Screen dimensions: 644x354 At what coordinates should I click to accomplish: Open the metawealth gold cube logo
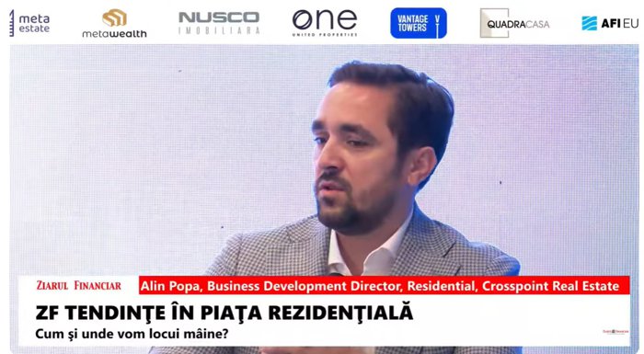pos(115,18)
